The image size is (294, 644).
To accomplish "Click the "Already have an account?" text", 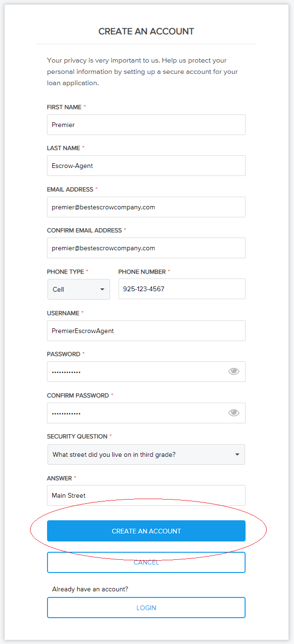I will 90,589.
